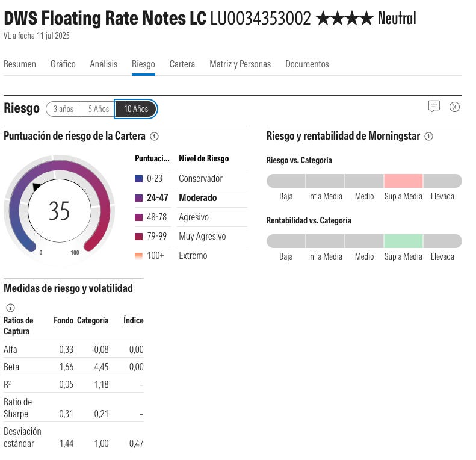Click the blue 0-23 Conservador swatch

(x=138, y=179)
